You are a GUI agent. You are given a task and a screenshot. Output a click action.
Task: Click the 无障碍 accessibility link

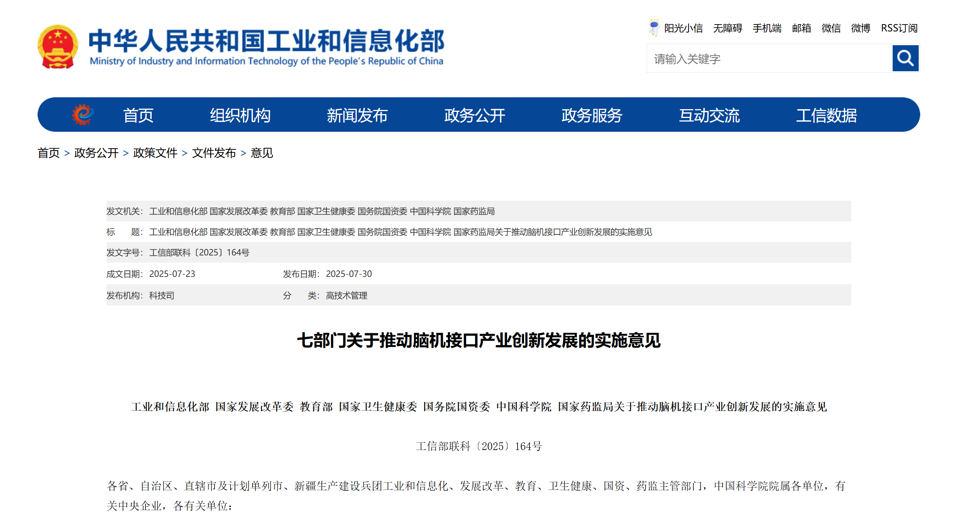[727, 28]
